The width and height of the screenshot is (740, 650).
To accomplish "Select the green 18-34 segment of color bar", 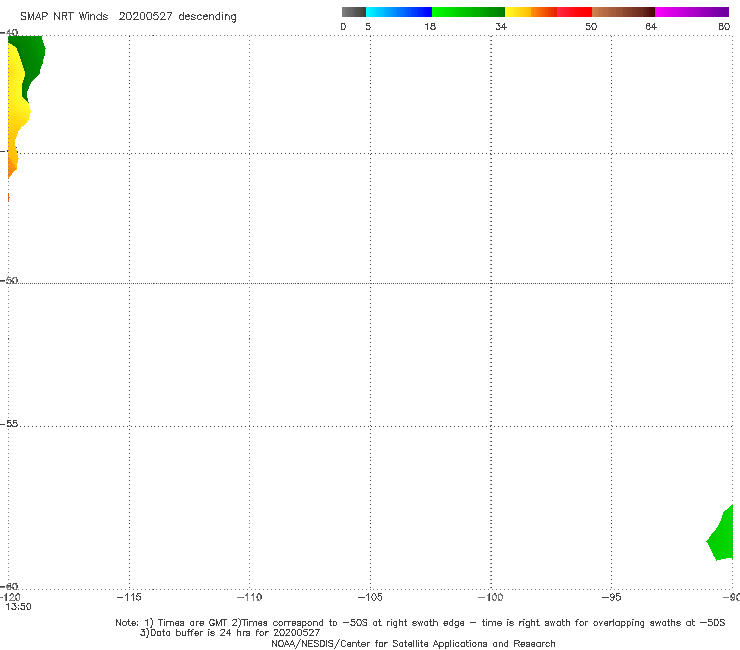I will (468, 12).
